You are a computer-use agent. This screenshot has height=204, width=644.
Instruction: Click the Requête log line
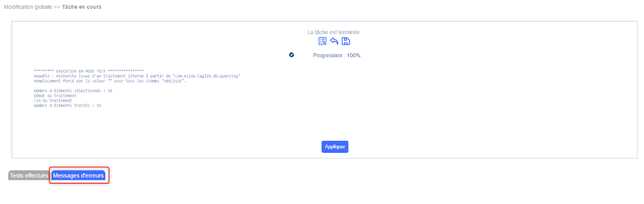point(137,76)
